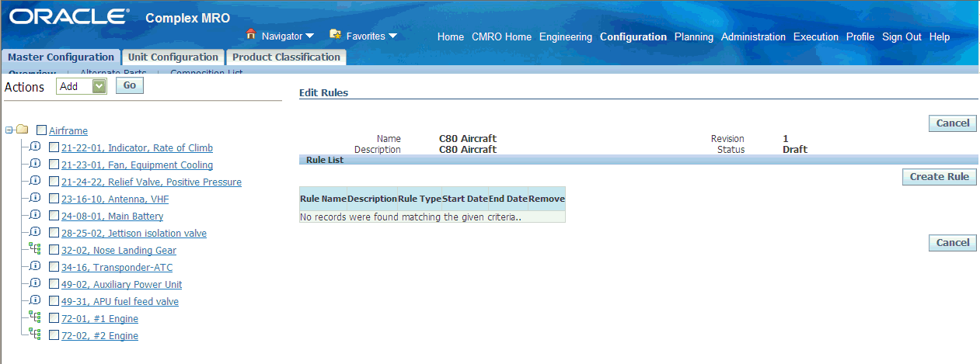Open the 24-08-01 Main Battery link
Image resolution: width=980 pixels, height=364 pixels.
pos(112,217)
